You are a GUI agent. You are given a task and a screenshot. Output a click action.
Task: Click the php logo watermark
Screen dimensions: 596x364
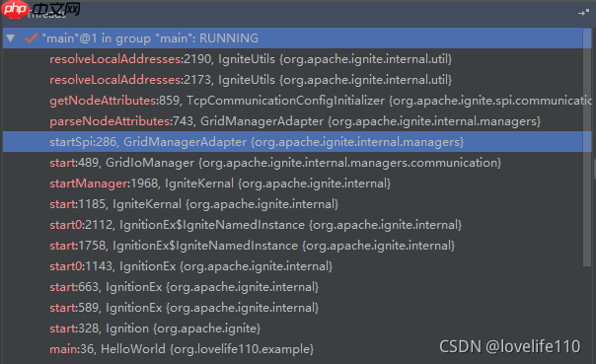tap(15, 9)
